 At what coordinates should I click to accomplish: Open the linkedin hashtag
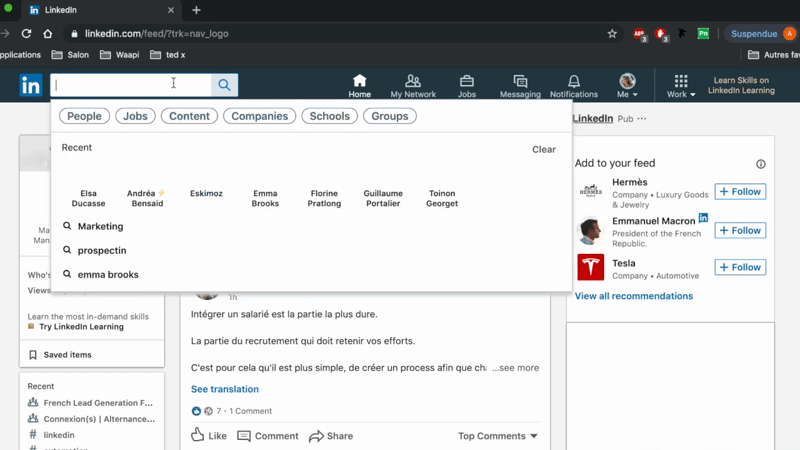tap(59, 435)
